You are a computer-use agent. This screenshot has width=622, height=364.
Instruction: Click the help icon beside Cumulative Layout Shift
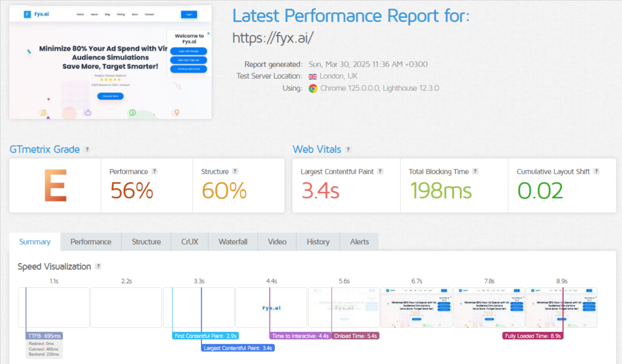click(596, 171)
